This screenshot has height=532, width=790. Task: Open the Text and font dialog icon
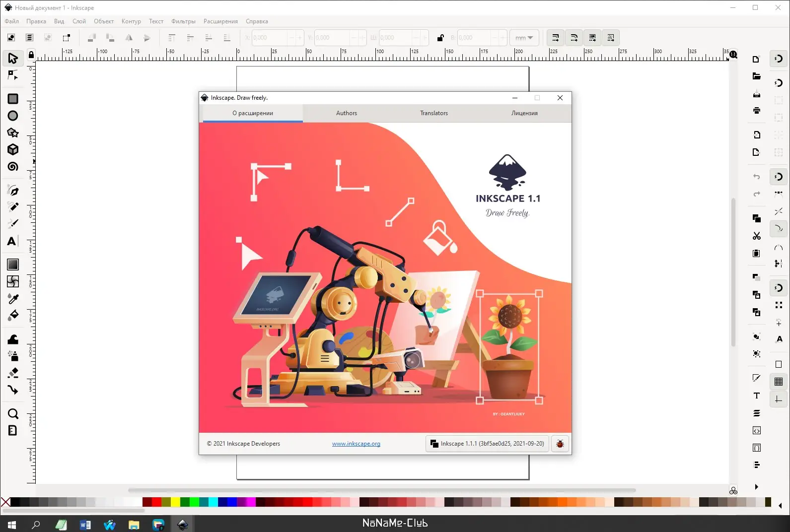pos(756,396)
